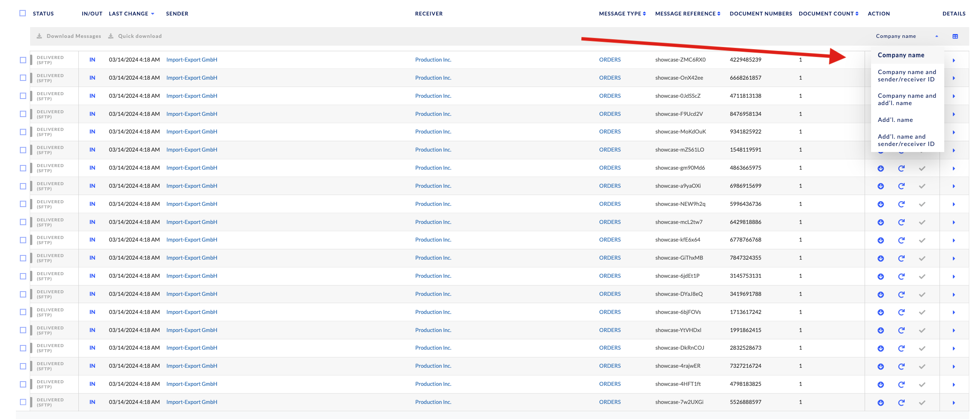The height and width of the screenshot is (419, 980).
Task: Sort by the LAST CHANGE column
Action: tap(131, 14)
